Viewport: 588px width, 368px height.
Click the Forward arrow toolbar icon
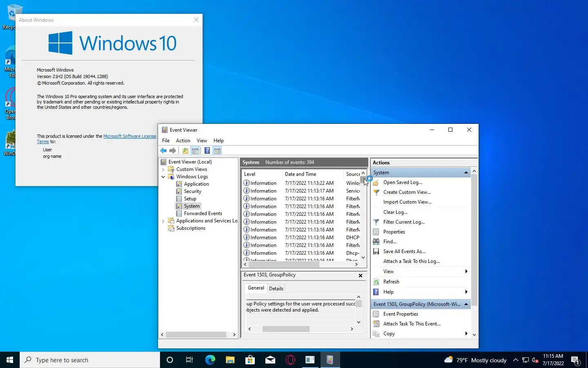tap(173, 150)
